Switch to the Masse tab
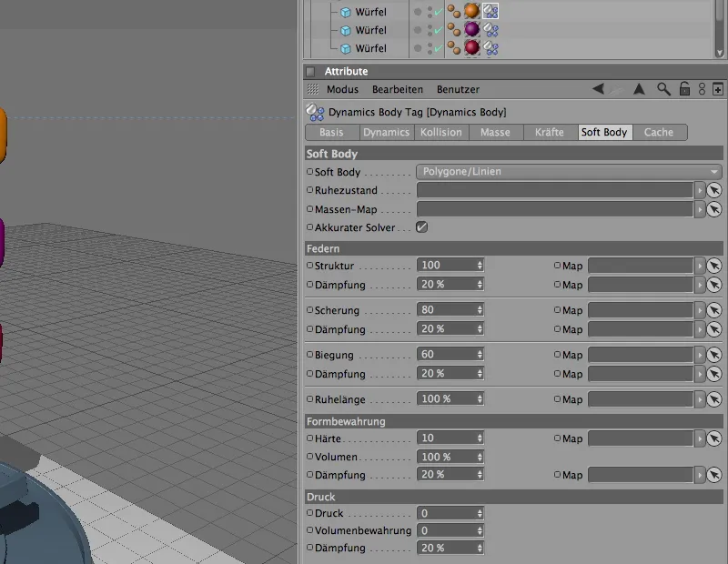 point(495,132)
